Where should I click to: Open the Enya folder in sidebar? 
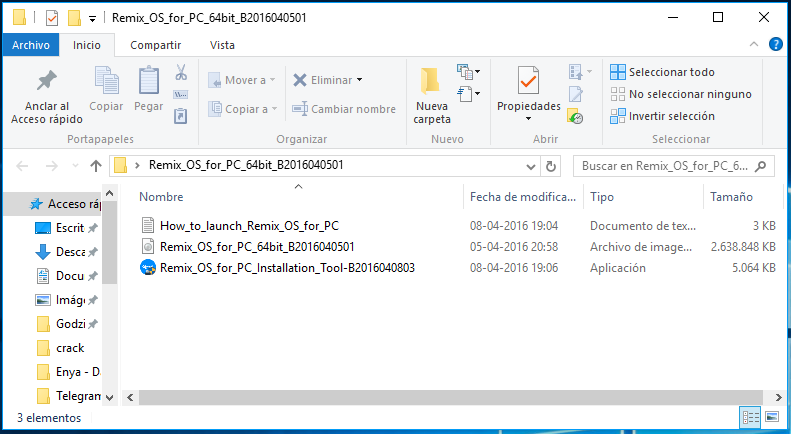click(67, 372)
